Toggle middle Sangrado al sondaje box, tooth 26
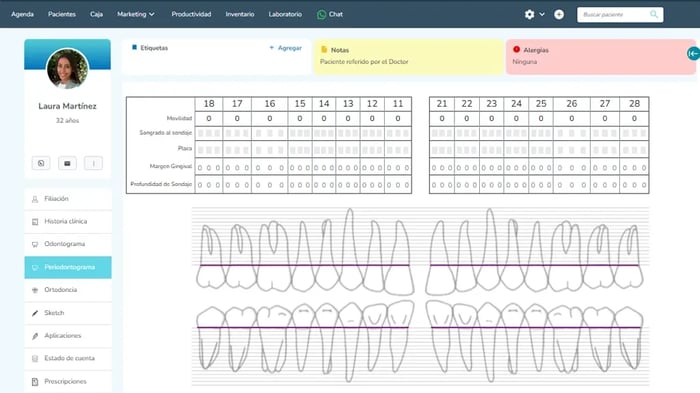This screenshot has width=700, height=393. (x=572, y=133)
